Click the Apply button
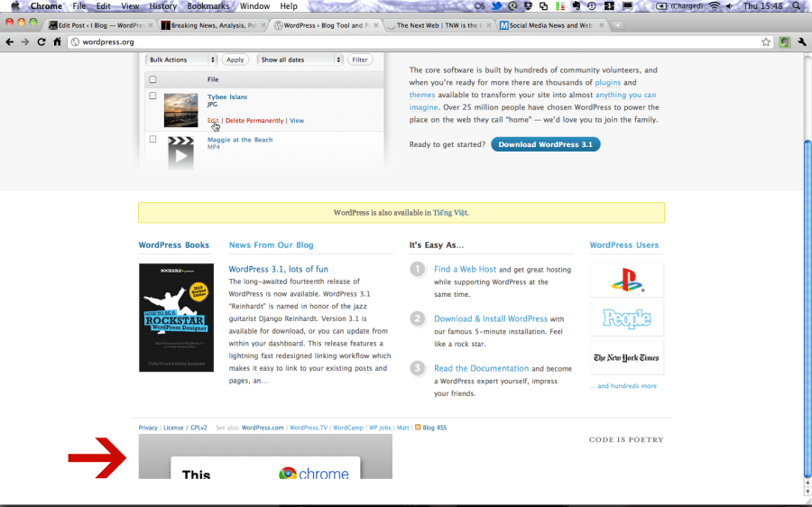This screenshot has height=507, width=812. (235, 60)
